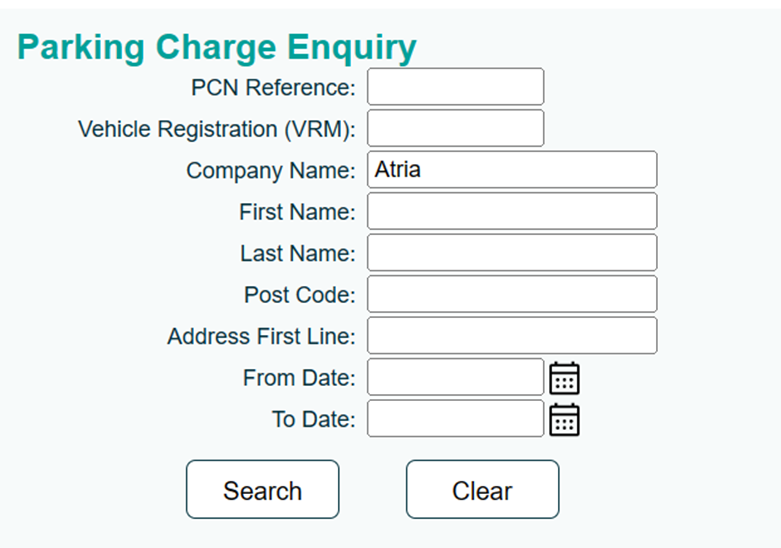781x548 pixels.
Task: Click the From Date label text
Action: click(x=299, y=378)
